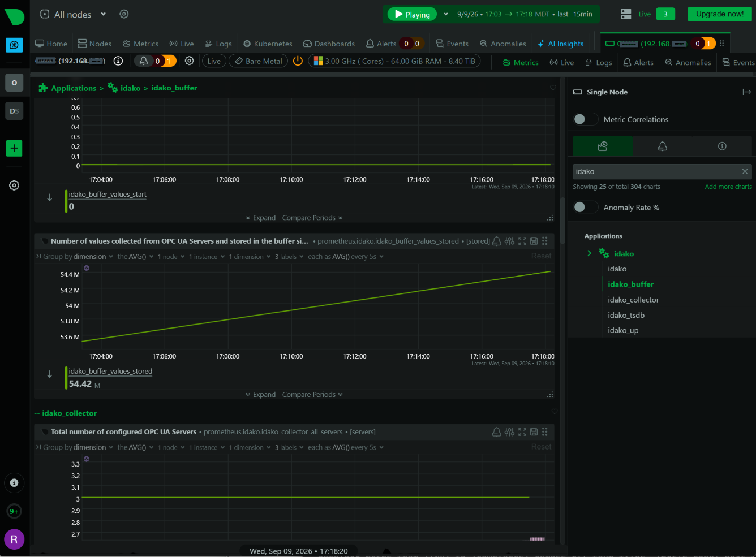Favorite the idako_buffer section with heart icon

(553, 88)
